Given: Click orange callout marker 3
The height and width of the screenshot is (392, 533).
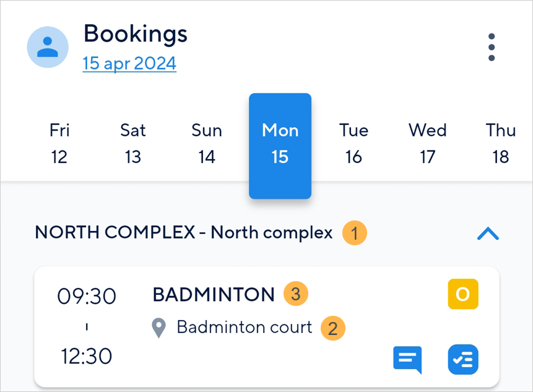Looking at the screenshot, I should pos(296,294).
